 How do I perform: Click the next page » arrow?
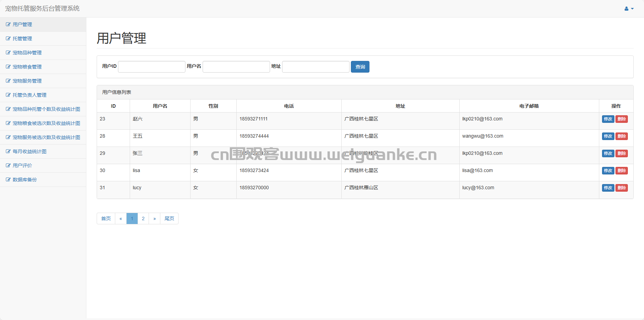(x=154, y=218)
